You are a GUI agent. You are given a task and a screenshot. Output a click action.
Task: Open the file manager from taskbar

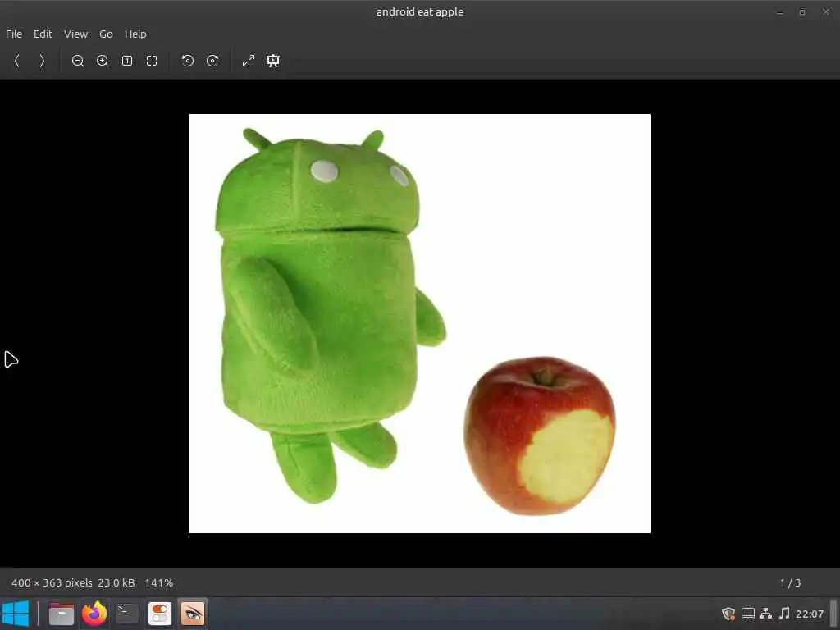click(62, 614)
